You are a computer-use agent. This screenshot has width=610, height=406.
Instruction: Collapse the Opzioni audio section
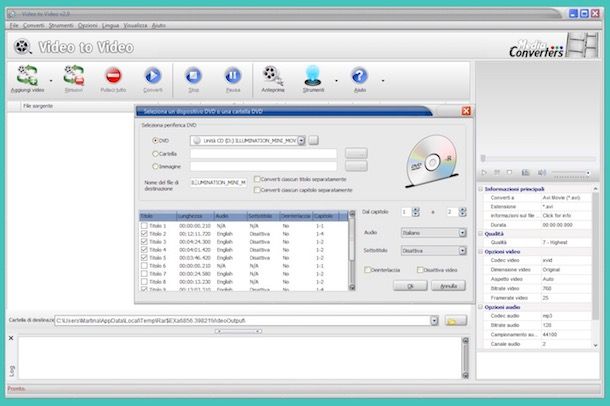(x=481, y=307)
